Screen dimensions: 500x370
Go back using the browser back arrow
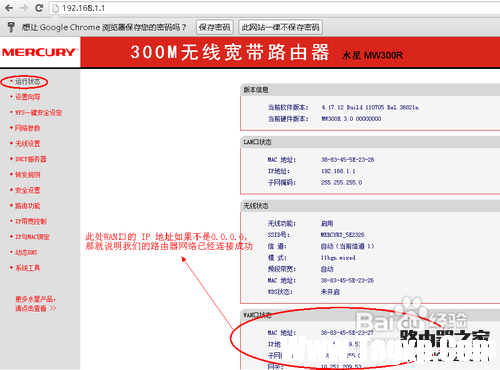coord(9,8)
